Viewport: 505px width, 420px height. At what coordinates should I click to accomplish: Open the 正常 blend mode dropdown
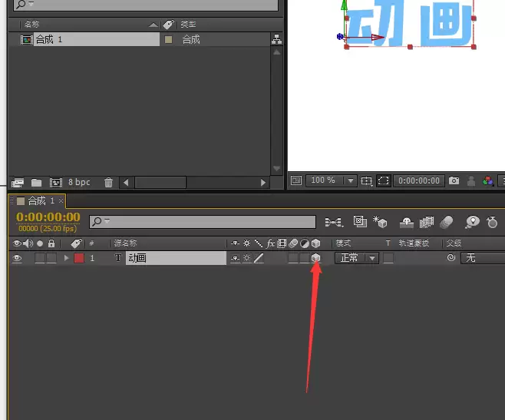click(x=357, y=258)
